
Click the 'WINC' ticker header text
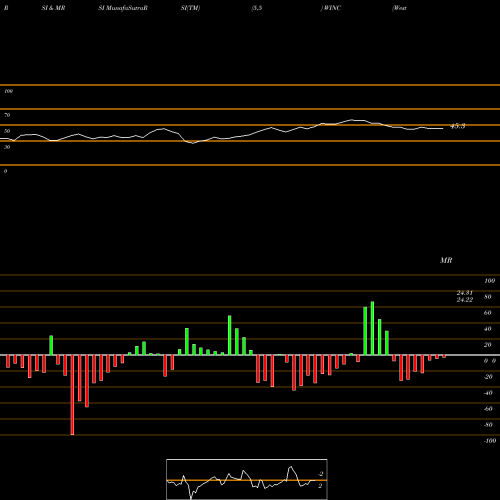click(x=332, y=8)
